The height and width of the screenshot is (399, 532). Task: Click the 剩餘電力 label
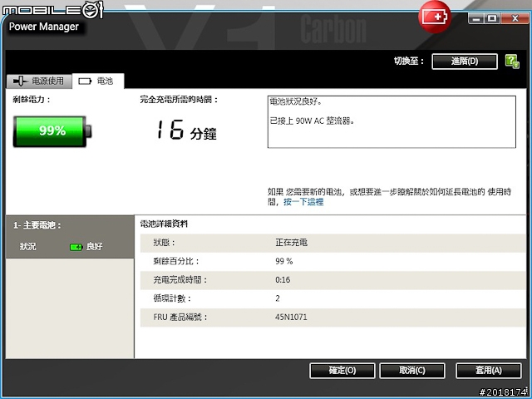pyautogui.click(x=32, y=100)
